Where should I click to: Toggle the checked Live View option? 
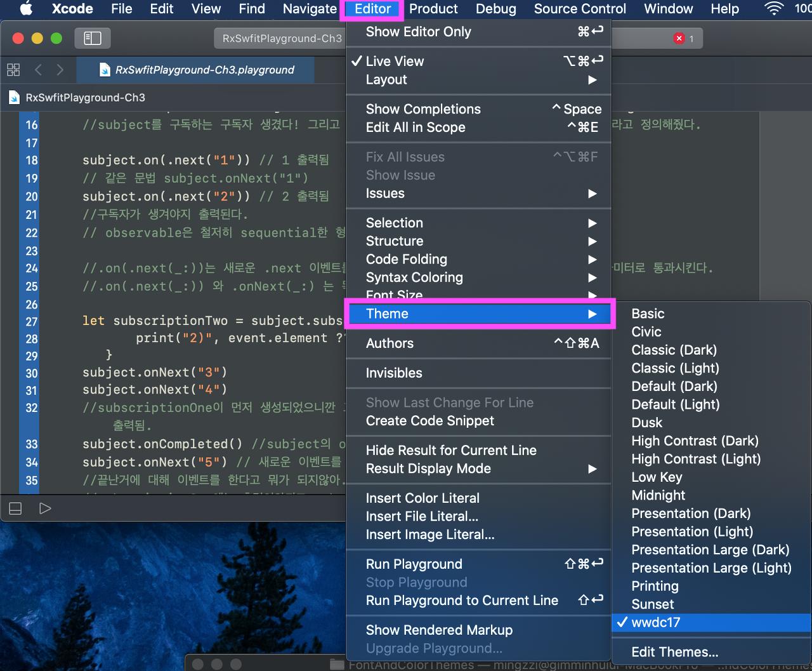[478, 61]
